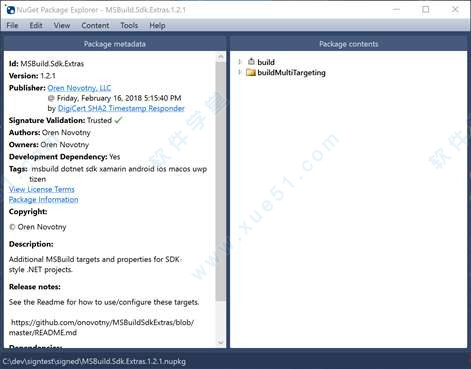Viewport: 471px width, 369px height.
Task: Click the Id value MSBuild.Sdk.Extras
Action: 52,64
